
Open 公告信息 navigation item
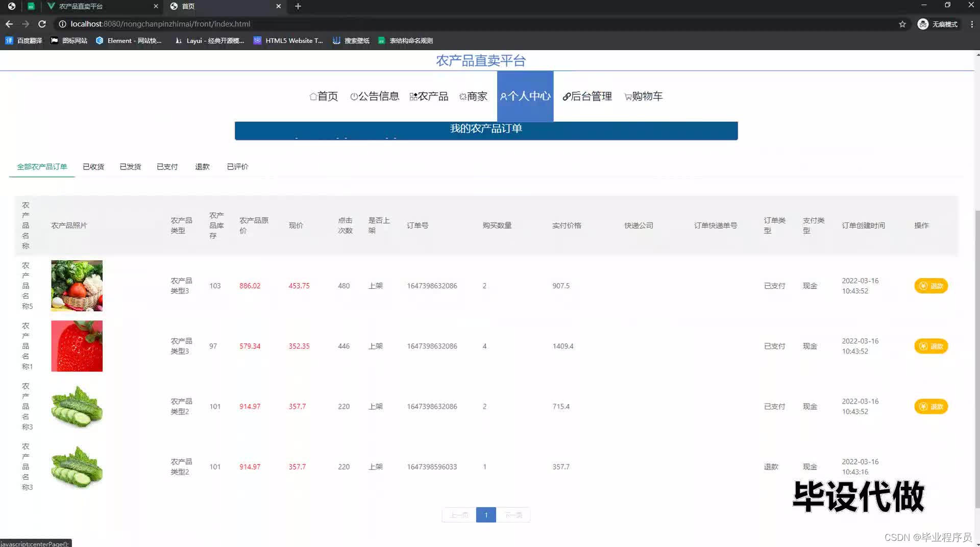click(x=375, y=96)
